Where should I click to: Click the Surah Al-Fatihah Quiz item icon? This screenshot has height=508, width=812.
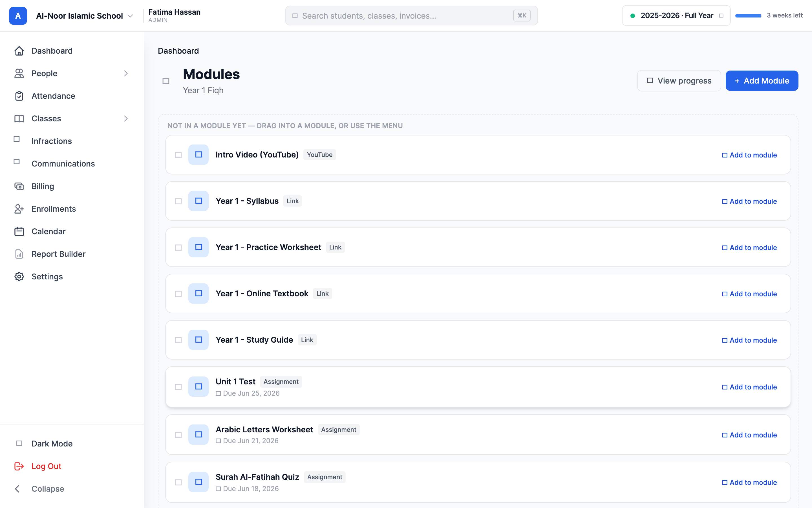click(198, 482)
